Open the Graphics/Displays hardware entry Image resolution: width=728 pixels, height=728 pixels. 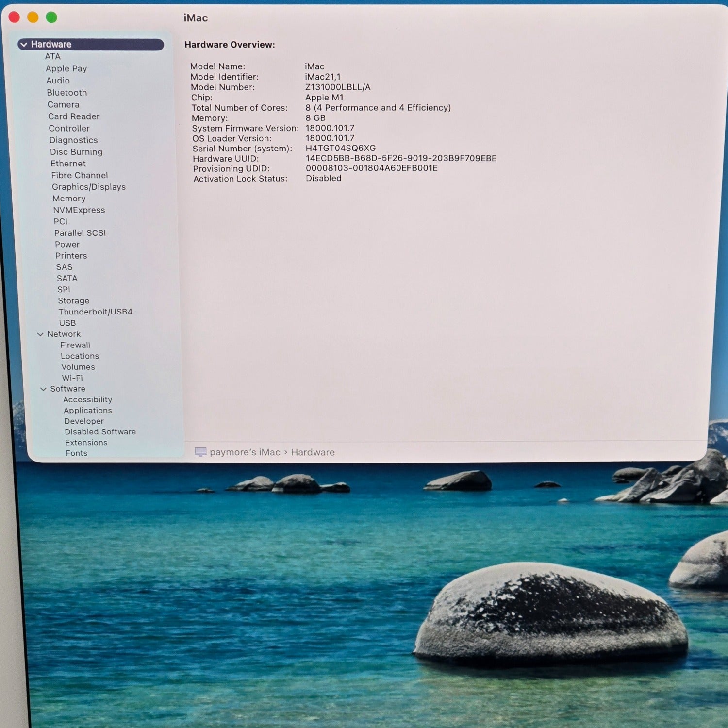pos(88,187)
